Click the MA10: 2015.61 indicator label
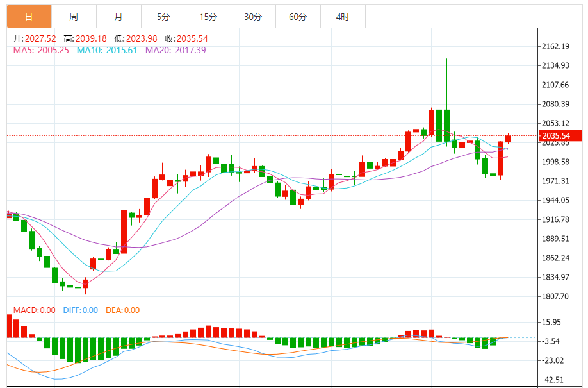This screenshot has width=588, height=388. (x=107, y=50)
